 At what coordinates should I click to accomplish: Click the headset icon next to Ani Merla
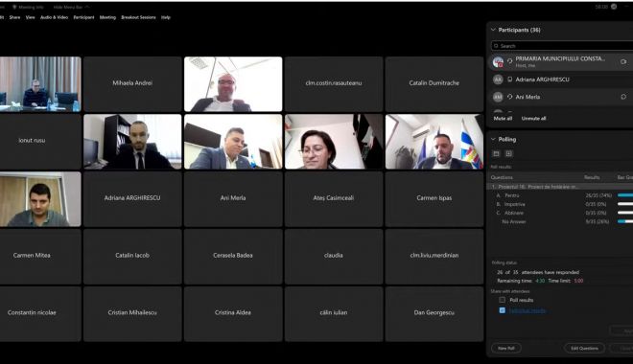point(510,97)
